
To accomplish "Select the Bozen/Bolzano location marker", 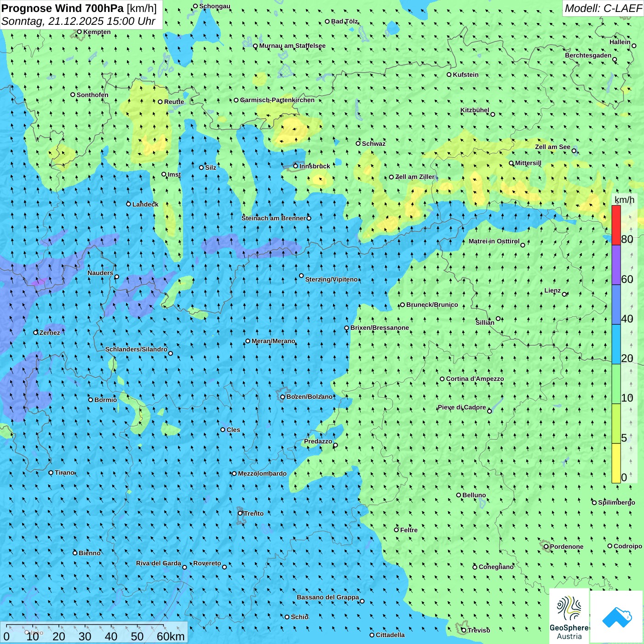I will pos(282,397).
